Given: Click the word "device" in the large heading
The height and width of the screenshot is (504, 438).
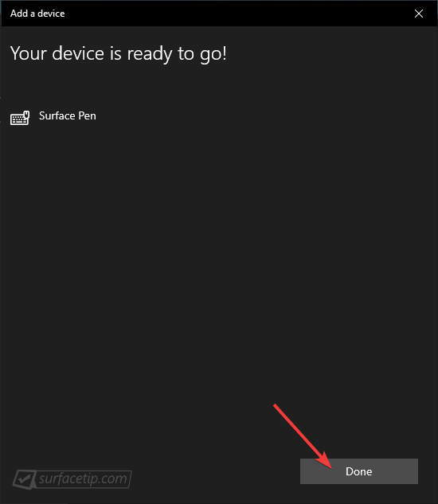Looking at the screenshot, I should [78, 53].
